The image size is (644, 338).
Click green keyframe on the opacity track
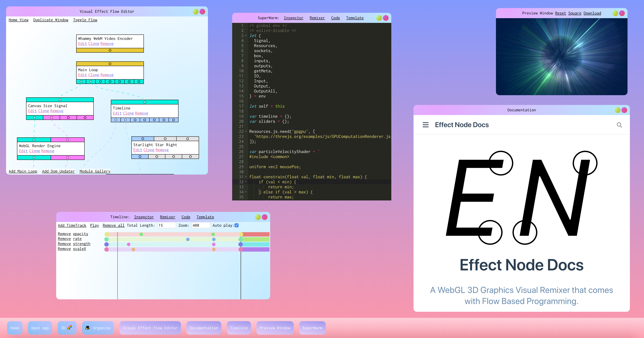point(141,234)
